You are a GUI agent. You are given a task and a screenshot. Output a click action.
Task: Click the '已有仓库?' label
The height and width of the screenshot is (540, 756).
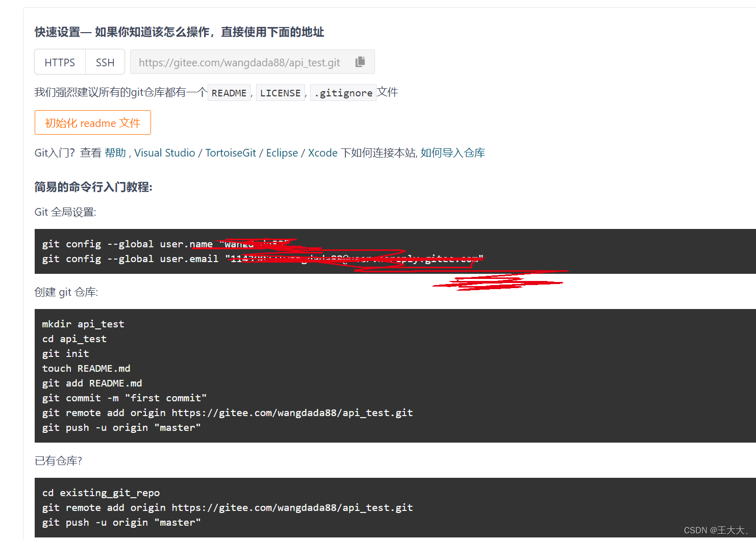(58, 461)
